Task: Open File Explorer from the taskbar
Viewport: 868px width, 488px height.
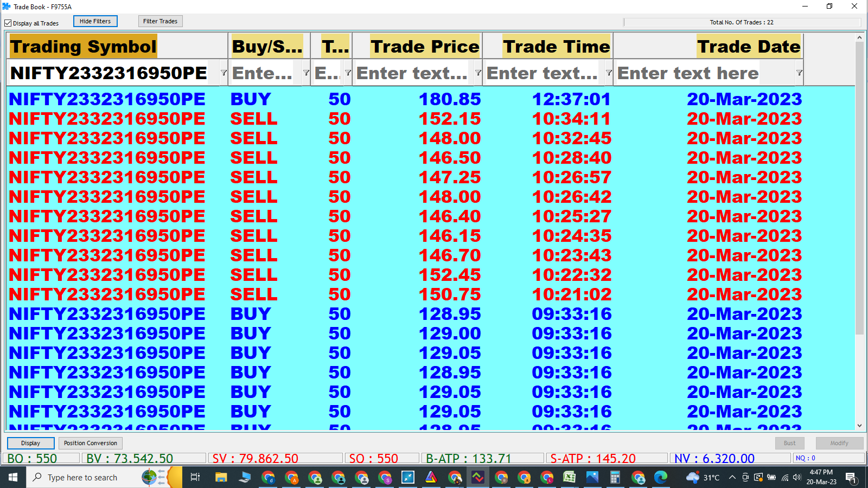Action: point(221,478)
